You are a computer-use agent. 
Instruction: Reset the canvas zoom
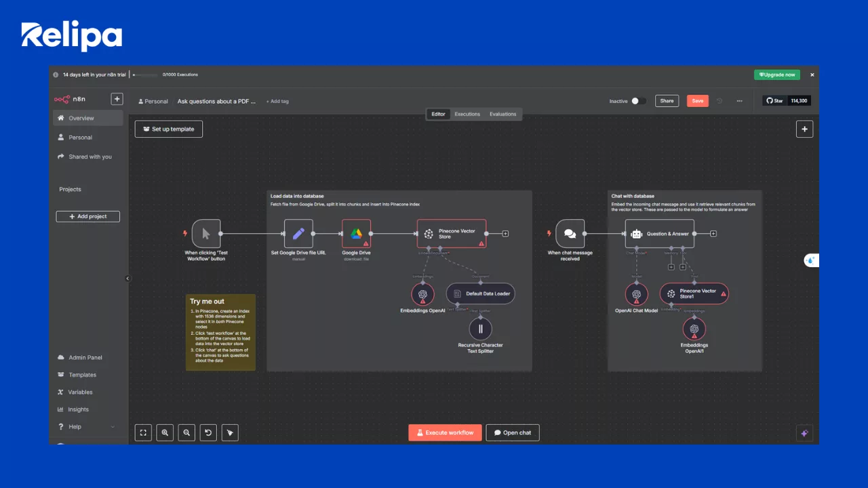208,432
